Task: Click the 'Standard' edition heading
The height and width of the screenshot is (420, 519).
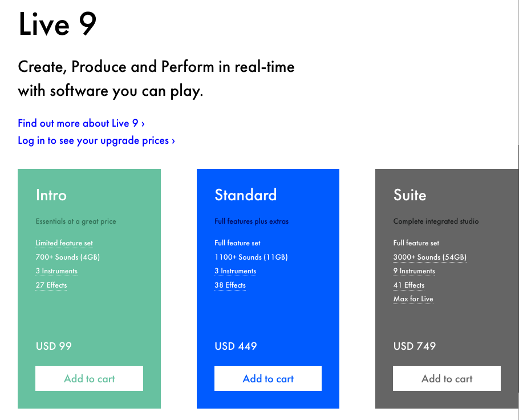Action: click(245, 195)
